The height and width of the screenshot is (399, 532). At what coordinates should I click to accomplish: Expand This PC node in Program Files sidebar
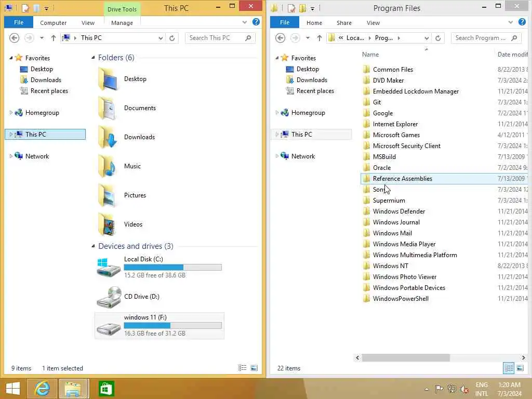click(x=277, y=135)
